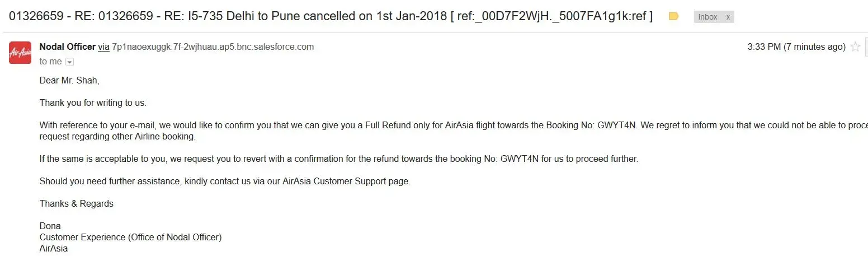
Task: Click the Inbox label tag
Action: [x=707, y=17]
